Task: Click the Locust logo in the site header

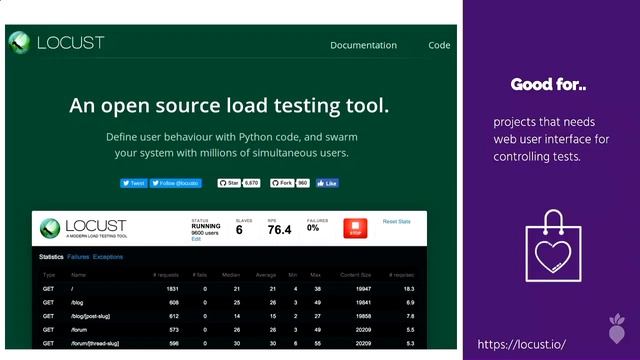Action: pos(56,42)
